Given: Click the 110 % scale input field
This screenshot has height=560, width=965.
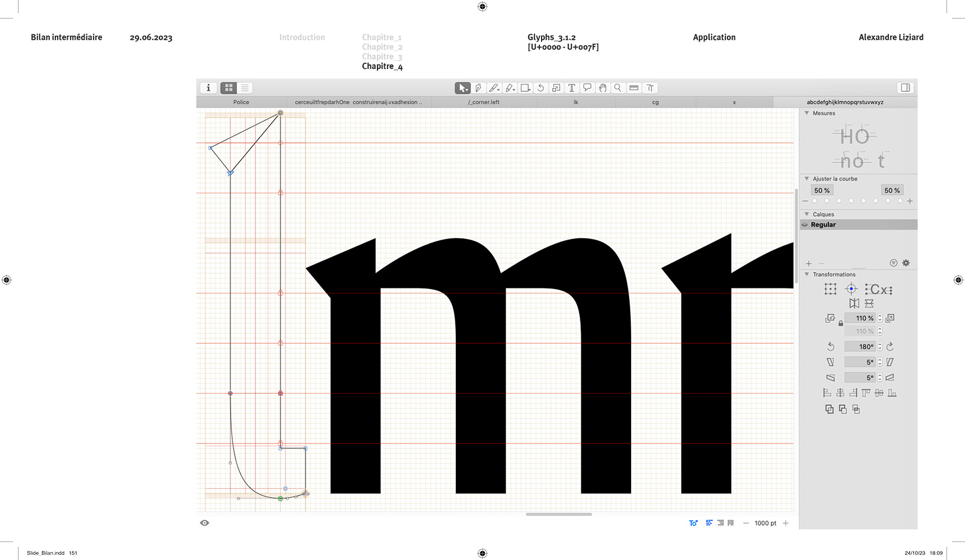Looking at the screenshot, I should tap(861, 318).
